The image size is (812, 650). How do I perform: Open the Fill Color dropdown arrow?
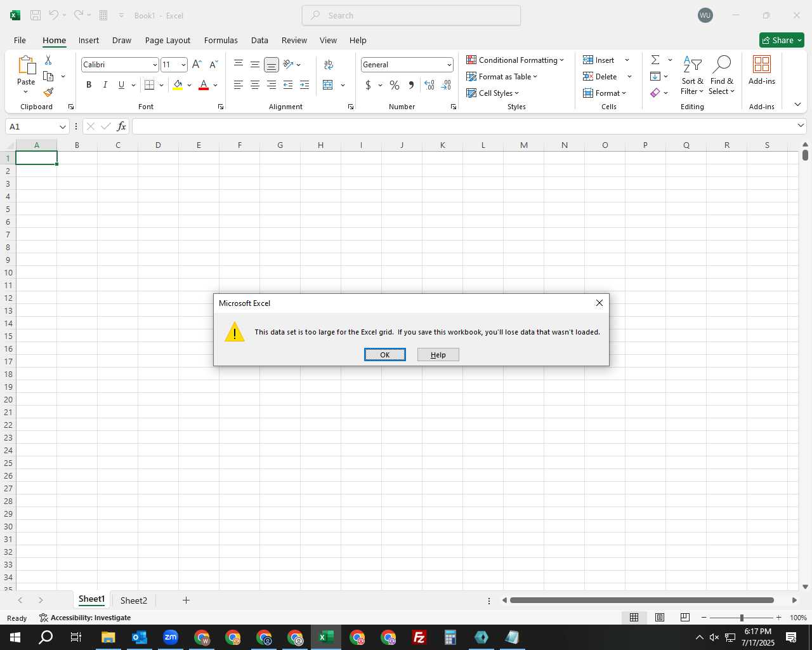[x=189, y=85]
